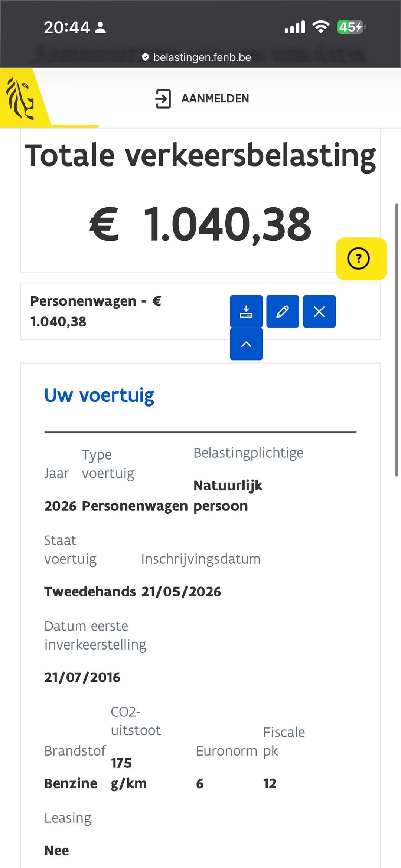This screenshot has height=868, width=401.
Task: Open the yellow help question mark button
Action: [361, 259]
